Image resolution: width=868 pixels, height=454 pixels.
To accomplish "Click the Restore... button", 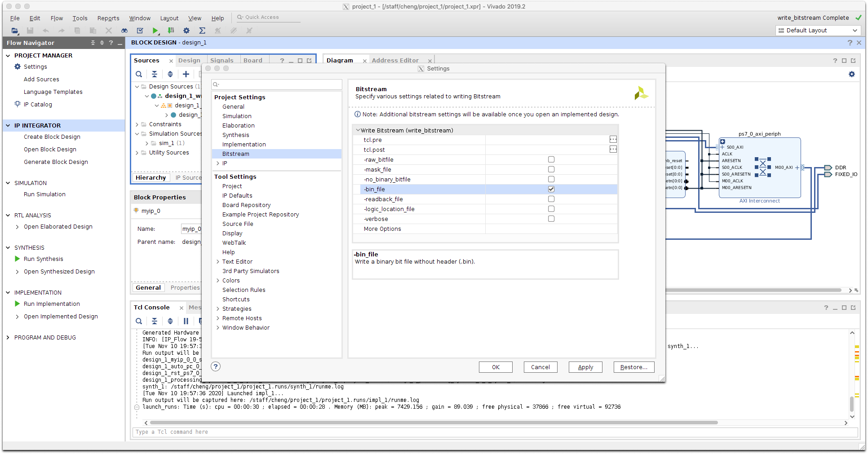I will click(634, 367).
